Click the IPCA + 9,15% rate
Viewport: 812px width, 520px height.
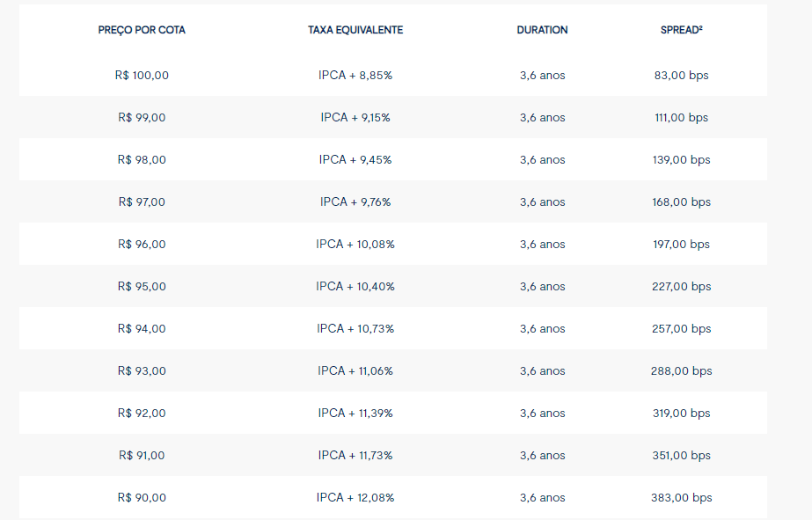[x=355, y=118]
